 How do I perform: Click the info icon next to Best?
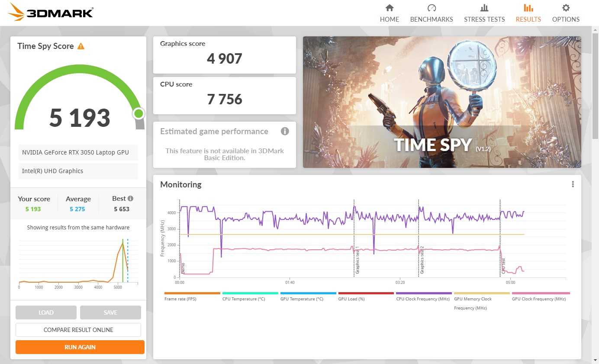130,199
